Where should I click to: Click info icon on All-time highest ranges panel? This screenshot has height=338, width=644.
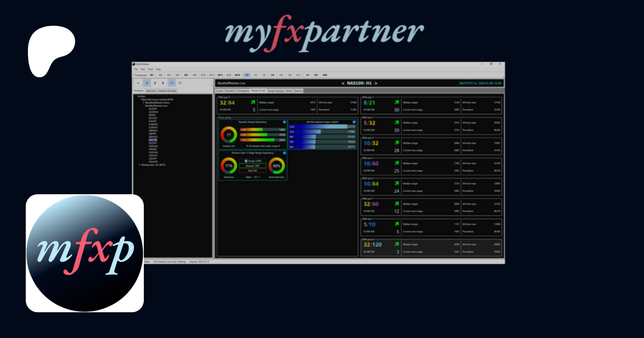354,122
